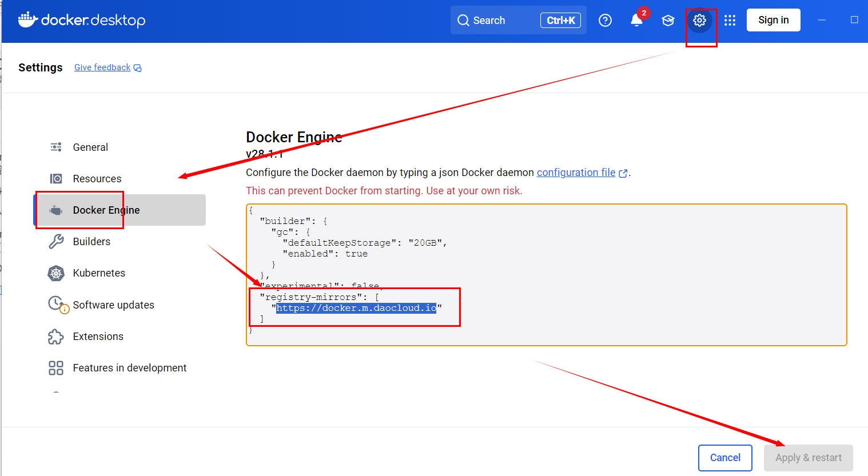Select the Docker Engine tab label
The image size is (868, 476).
coord(106,210)
